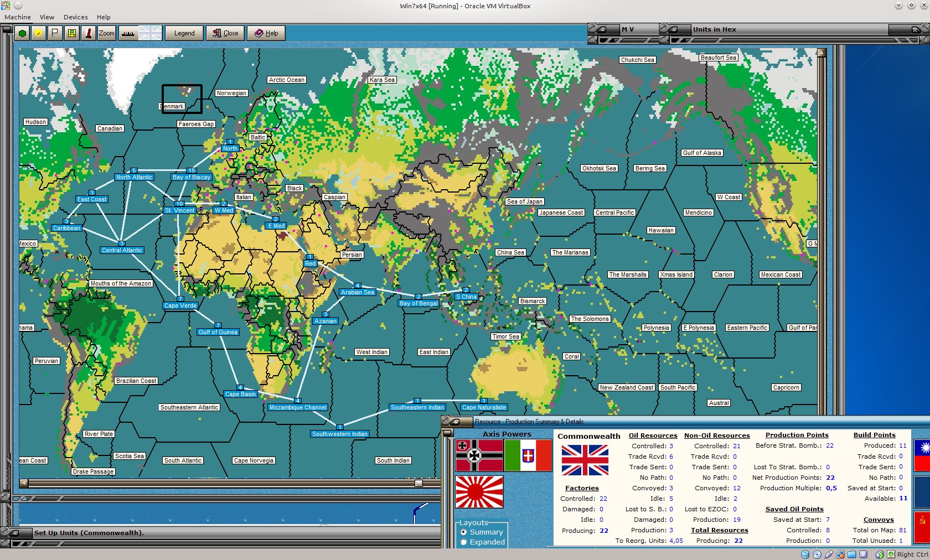The width and height of the screenshot is (930, 560).
Task: Click the Build Points heading
Action: [875, 435]
